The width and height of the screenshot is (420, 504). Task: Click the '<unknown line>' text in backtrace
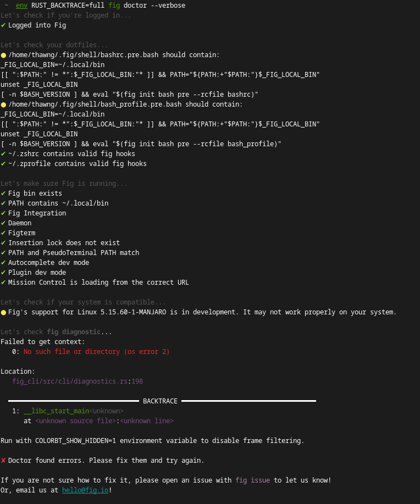tap(147, 421)
